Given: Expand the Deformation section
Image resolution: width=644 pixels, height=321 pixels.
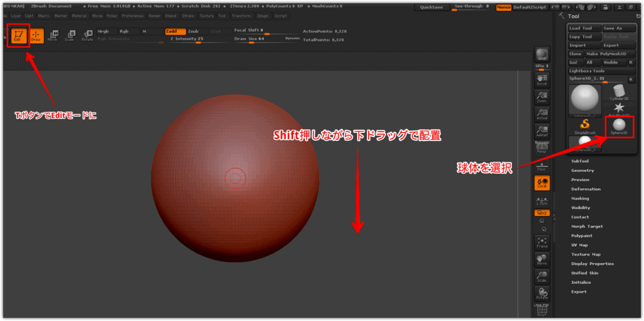Looking at the screenshot, I should (585, 189).
